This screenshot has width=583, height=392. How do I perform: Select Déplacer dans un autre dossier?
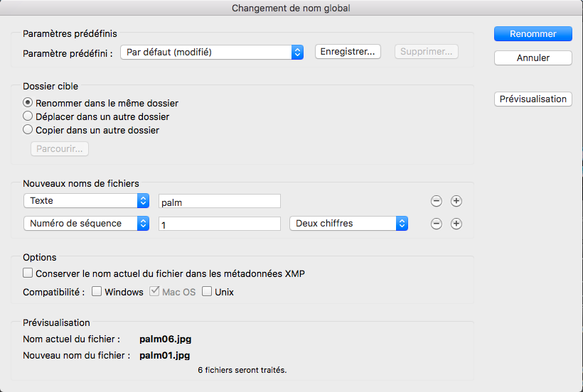pos(28,116)
